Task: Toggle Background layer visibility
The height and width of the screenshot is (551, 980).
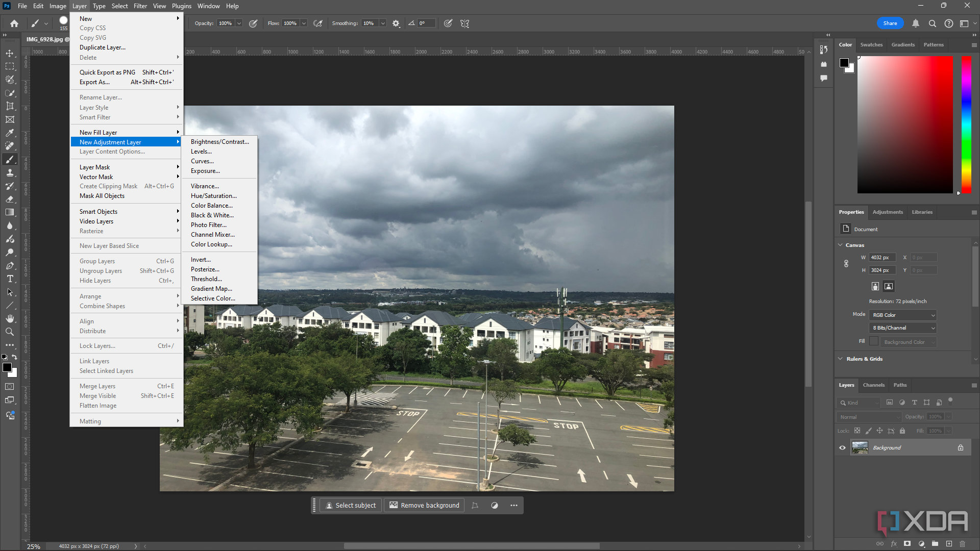Action: 841,447
